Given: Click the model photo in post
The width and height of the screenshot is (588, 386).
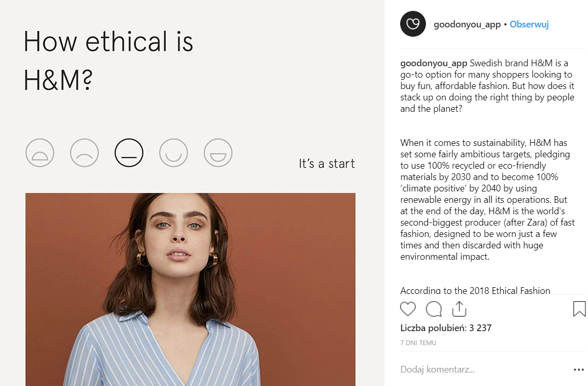Looking at the screenshot, I should coord(190,289).
